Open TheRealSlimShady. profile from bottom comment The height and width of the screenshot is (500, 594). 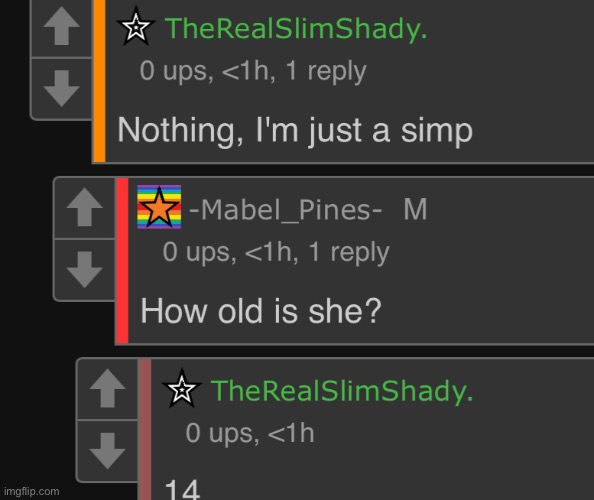click(342, 390)
